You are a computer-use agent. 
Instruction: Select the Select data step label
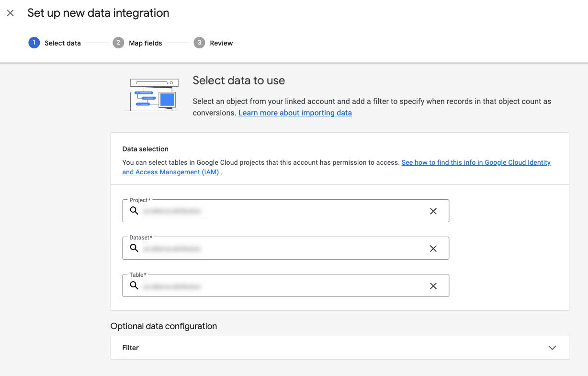63,43
